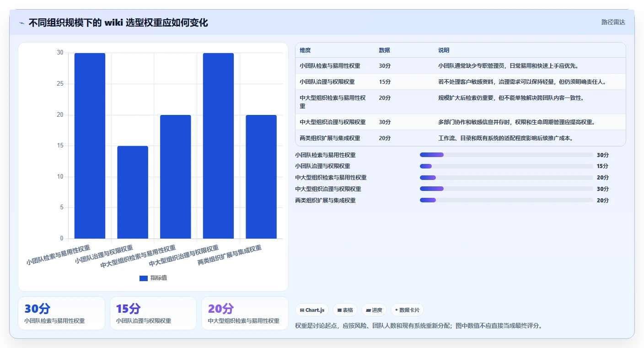
Task: Click the 中大型组织检索与易用性权重 progress bar
Action: click(x=506, y=178)
